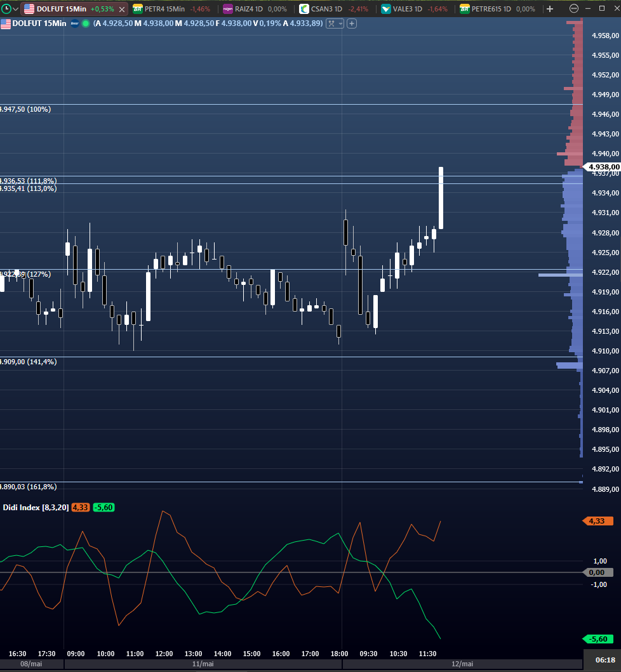Switch to the PETRE615 1D tab
This screenshot has width=621, height=672.
[497, 9]
